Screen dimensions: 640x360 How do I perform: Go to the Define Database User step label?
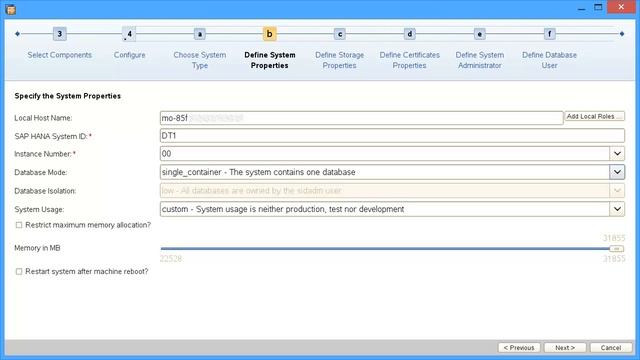point(549,60)
